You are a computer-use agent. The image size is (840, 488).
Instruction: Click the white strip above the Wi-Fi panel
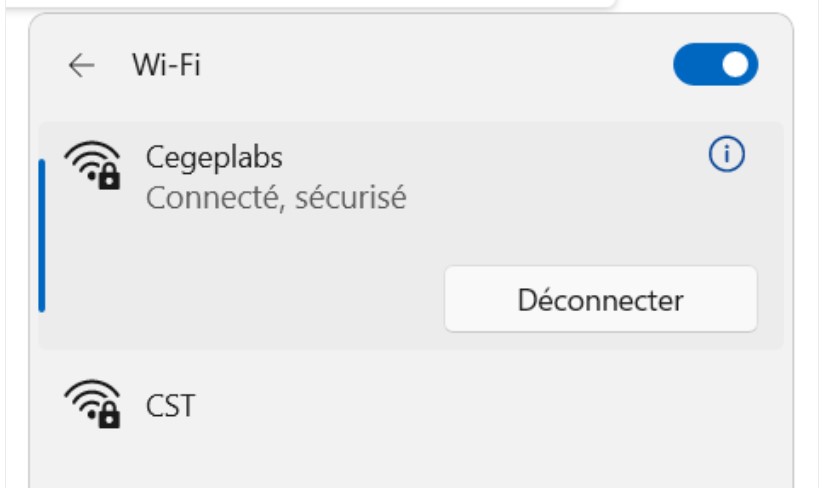tap(300, 3)
